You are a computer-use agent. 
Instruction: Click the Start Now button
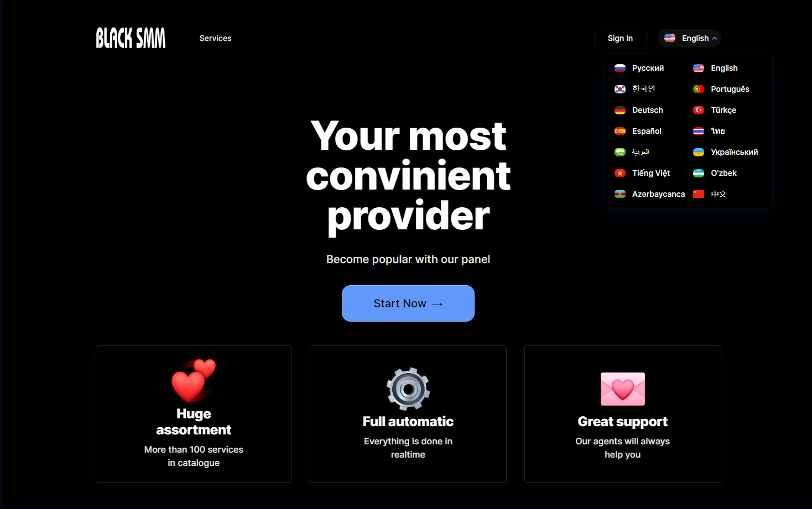pyautogui.click(x=408, y=303)
